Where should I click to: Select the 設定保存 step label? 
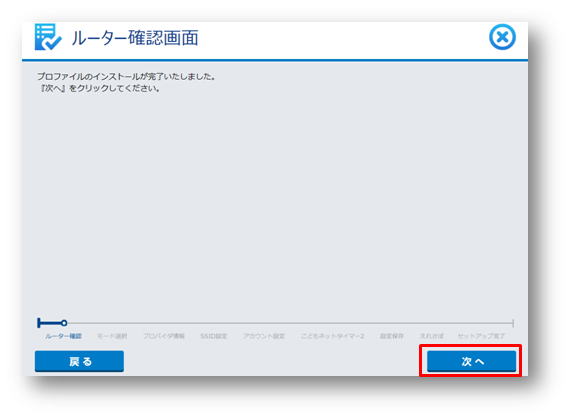392,336
